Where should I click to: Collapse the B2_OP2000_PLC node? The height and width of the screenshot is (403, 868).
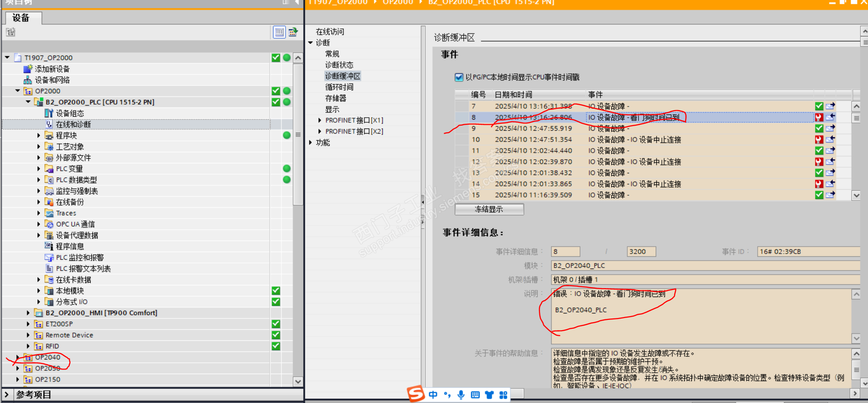coord(28,102)
